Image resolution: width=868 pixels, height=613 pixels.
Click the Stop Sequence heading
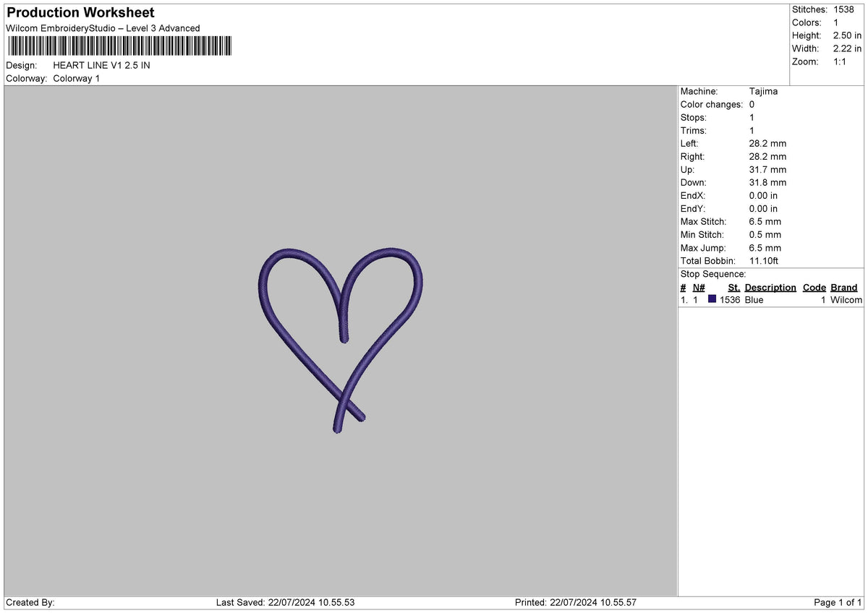tap(713, 274)
